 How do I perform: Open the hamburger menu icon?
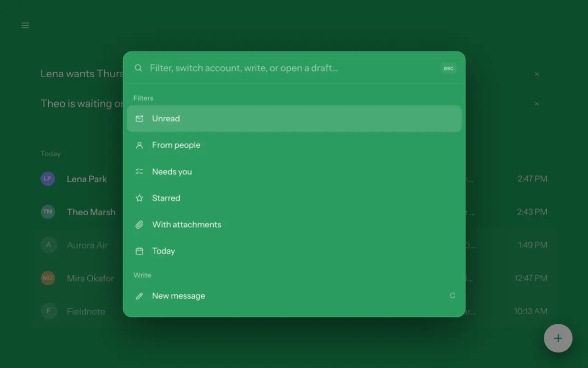pyautogui.click(x=25, y=25)
